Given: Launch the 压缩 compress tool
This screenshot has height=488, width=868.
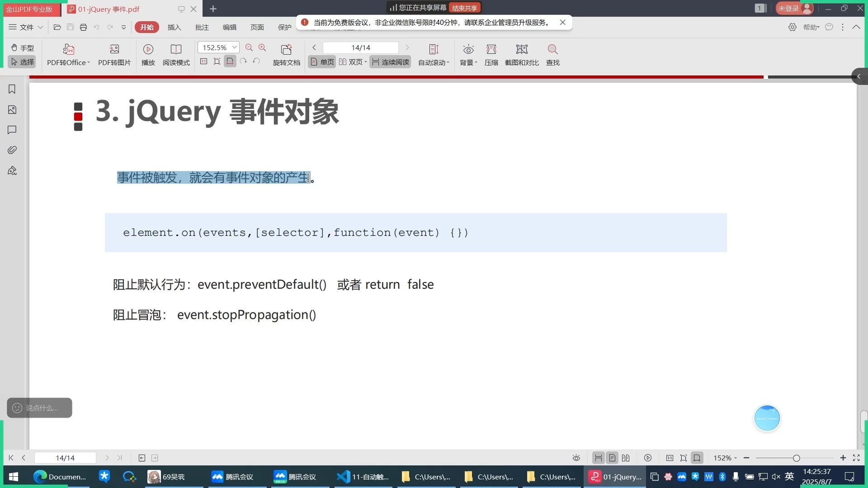Looking at the screenshot, I should [491, 54].
